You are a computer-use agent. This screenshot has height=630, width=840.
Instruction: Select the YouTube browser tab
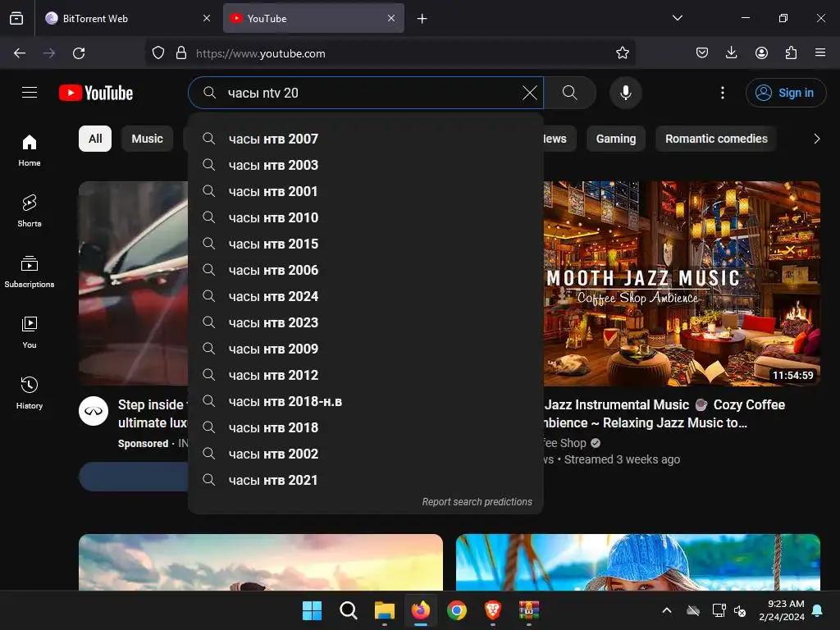point(313,18)
